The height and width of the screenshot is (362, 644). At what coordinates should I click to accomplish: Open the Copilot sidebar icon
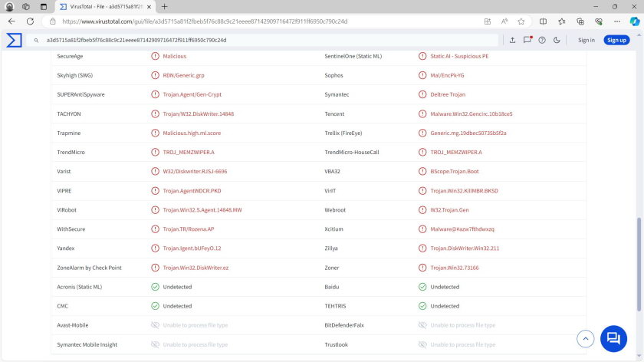(x=635, y=21)
